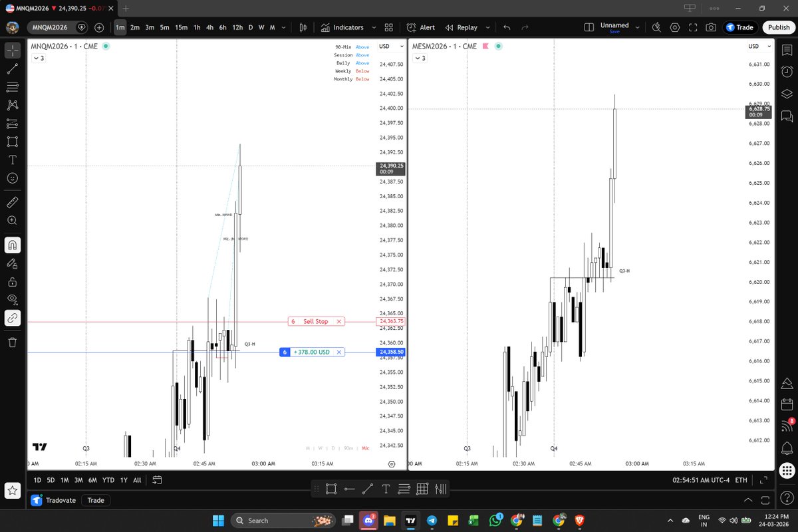Click the Trade button in top bar
This screenshot has width=798, height=532.
point(739,27)
